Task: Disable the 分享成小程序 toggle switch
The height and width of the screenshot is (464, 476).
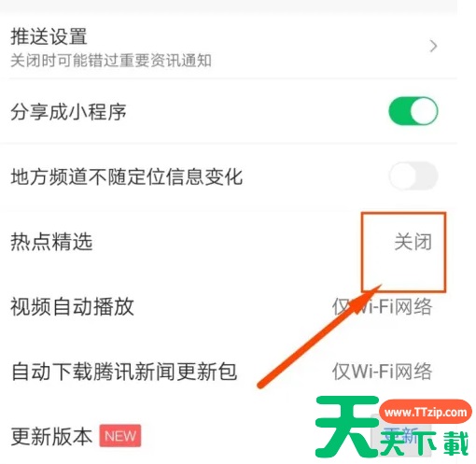Action: click(x=413, y=111)
